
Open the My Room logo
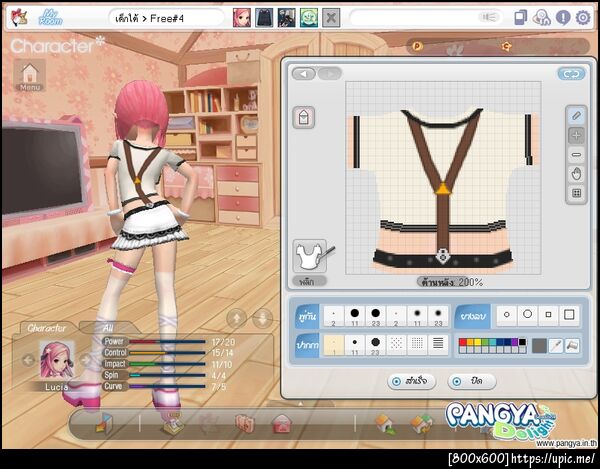[50, 18]
